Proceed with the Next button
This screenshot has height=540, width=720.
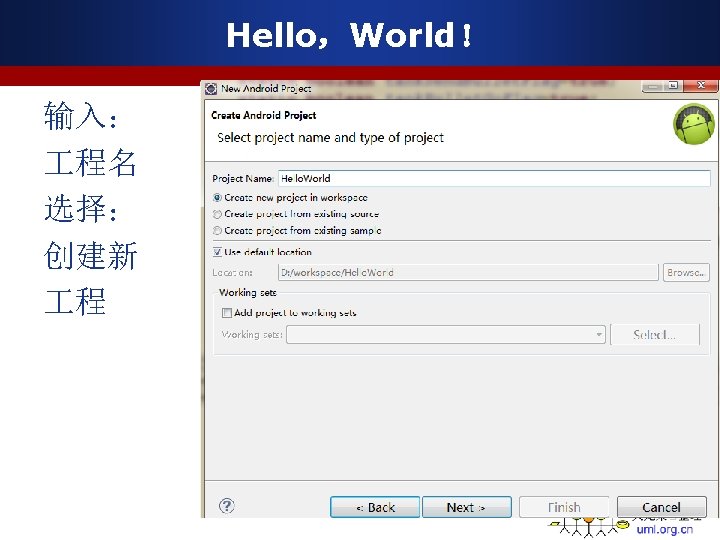coord(467,507)
